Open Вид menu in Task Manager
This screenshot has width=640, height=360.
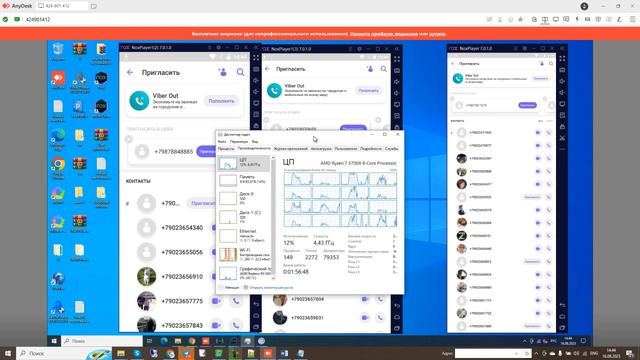pos(255,142)
